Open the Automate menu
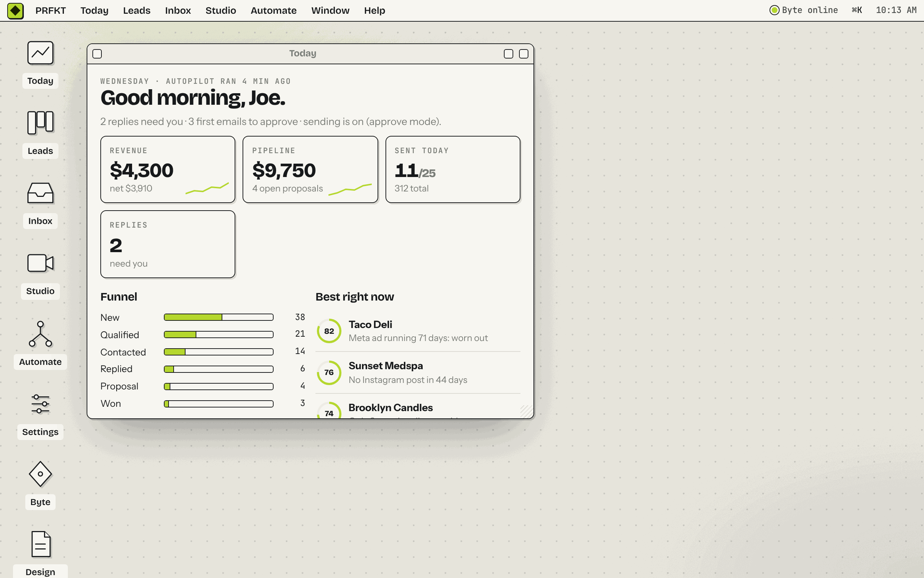924x578 pixels. [x=273, y=10]
